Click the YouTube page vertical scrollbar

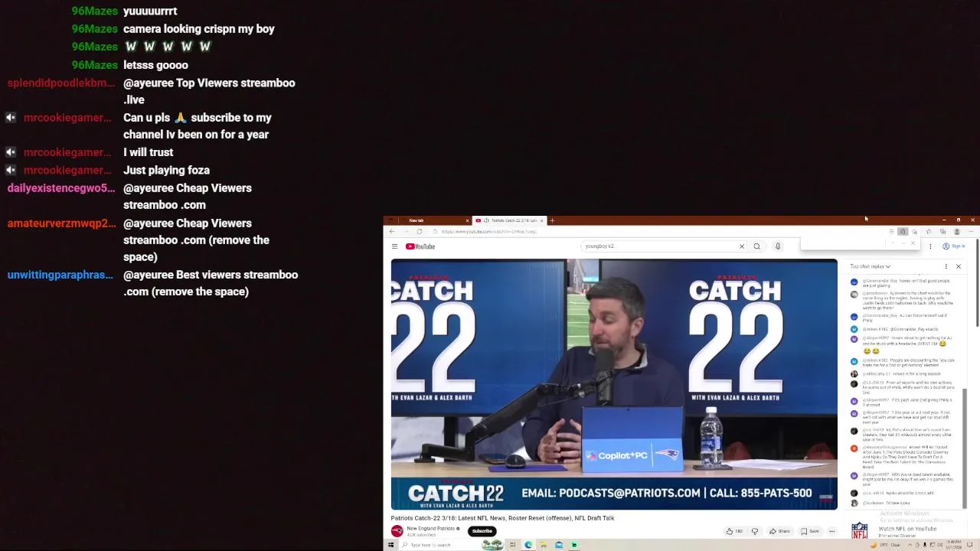(976, 283)
